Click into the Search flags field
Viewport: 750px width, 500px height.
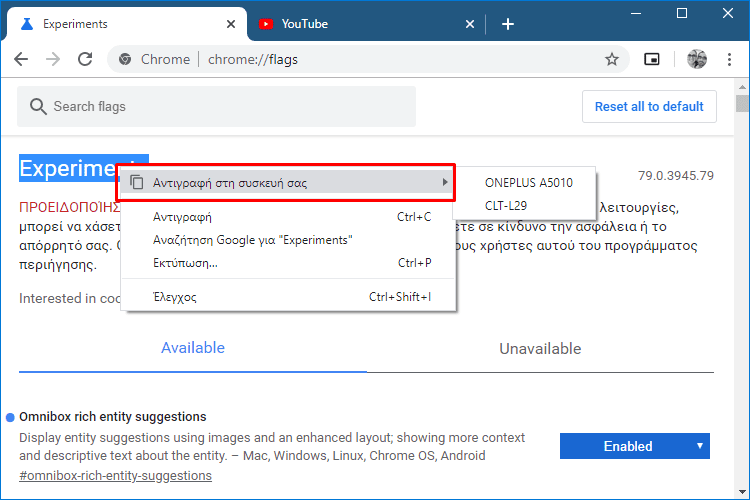pos(216,106)
